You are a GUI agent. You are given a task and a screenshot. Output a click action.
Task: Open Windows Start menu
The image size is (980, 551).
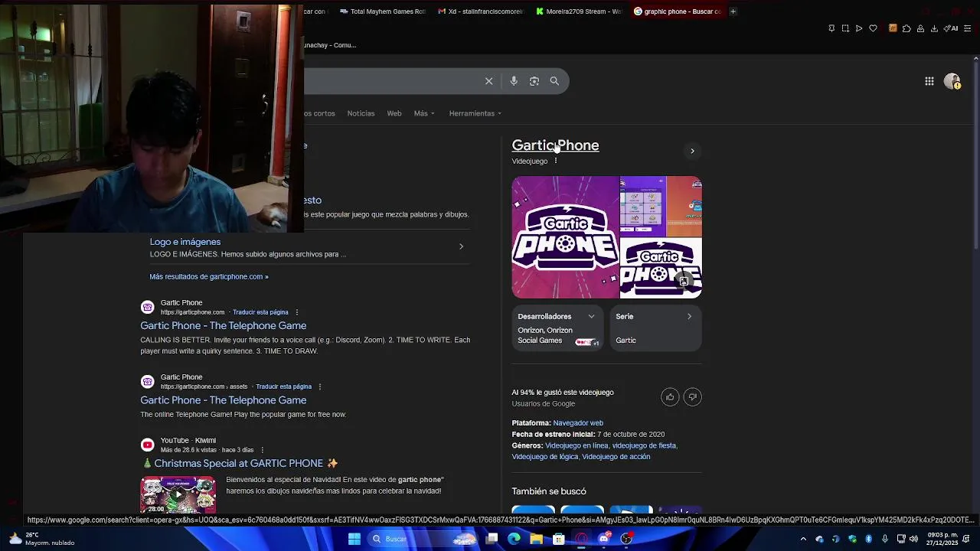[x=354, y=539]
